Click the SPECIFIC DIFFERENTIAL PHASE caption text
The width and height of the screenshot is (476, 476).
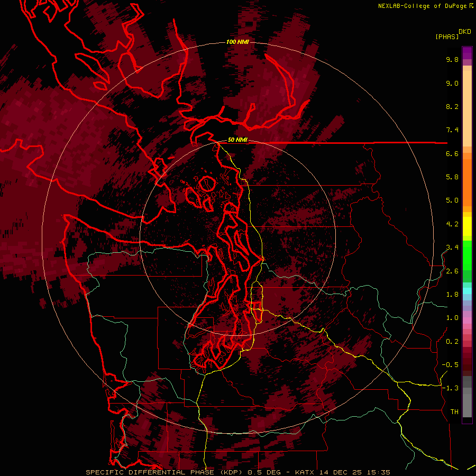click(x=151, y=472)
